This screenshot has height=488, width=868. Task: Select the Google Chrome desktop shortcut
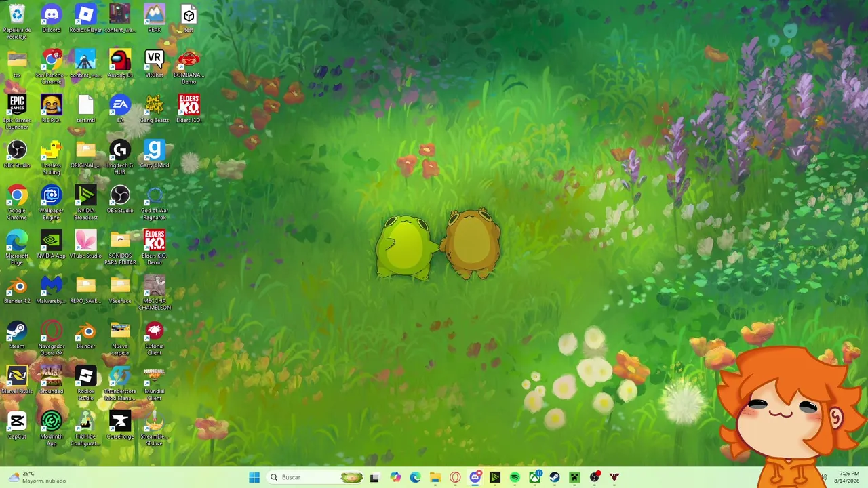[x=17, y=203]
